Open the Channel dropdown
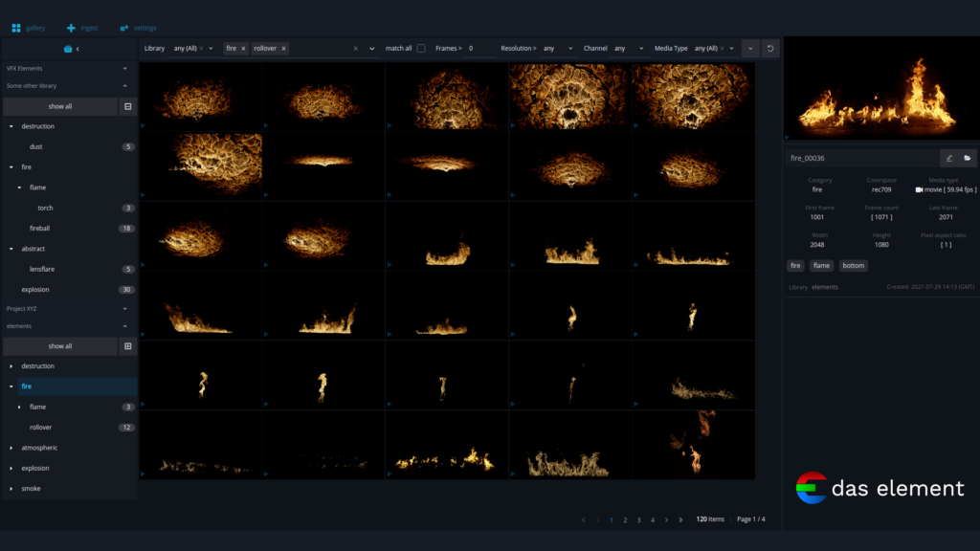Viewport: 980px width, 551px height. (628, 49)
